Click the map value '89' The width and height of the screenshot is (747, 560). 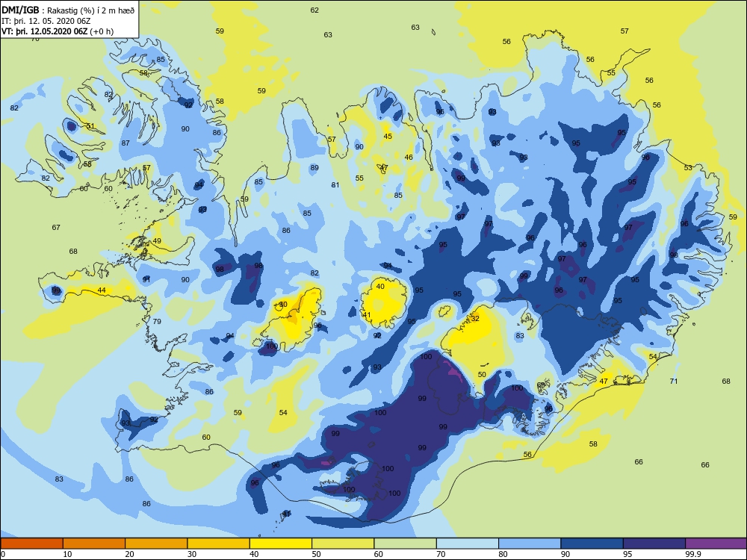pyautogui.click(x=314, y=167)
